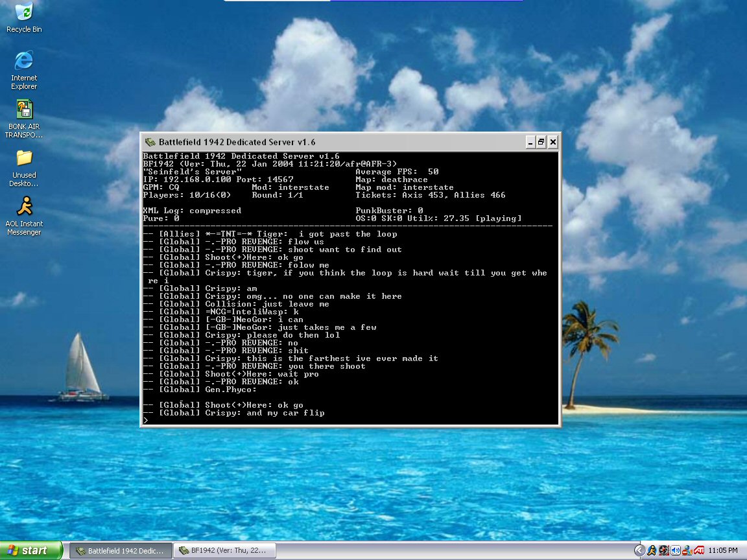Viewport: 747px width, 560px height.
Task: Click the MSN Messenger offline tray icon
Action: pos(687,550)
